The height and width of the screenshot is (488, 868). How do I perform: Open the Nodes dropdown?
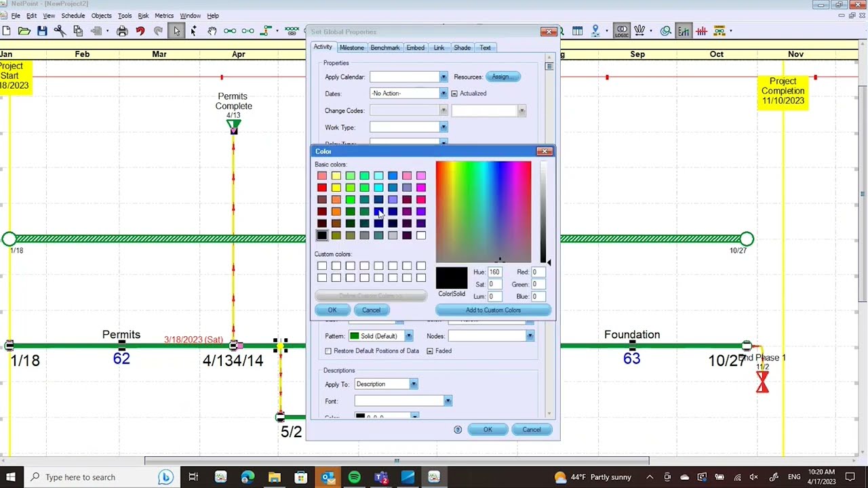pyautogui.click(x=530, y=336)
